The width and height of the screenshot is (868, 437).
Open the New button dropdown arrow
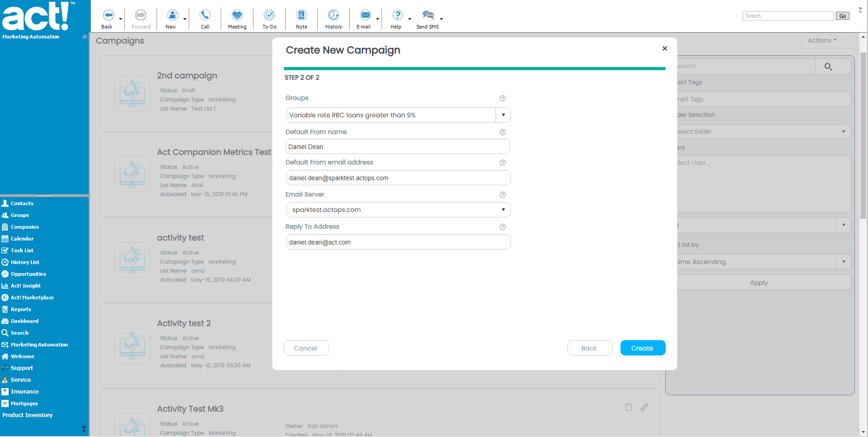pos(185,19)
